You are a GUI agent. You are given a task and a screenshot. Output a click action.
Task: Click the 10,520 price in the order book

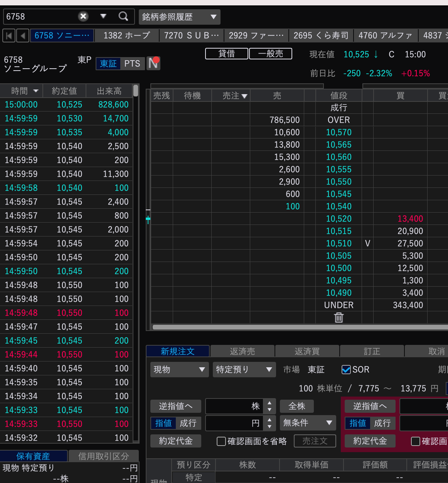339,219
